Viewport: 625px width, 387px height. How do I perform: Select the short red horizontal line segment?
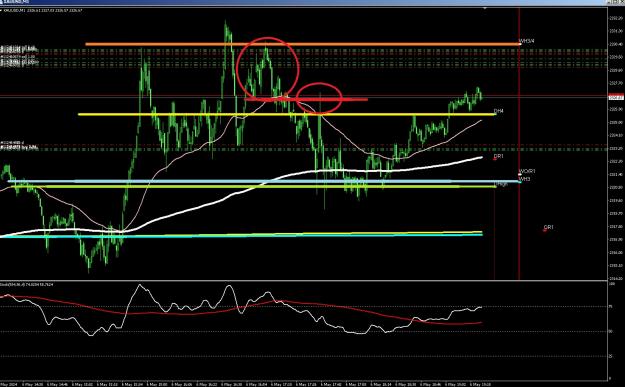[x=306, y=99]
